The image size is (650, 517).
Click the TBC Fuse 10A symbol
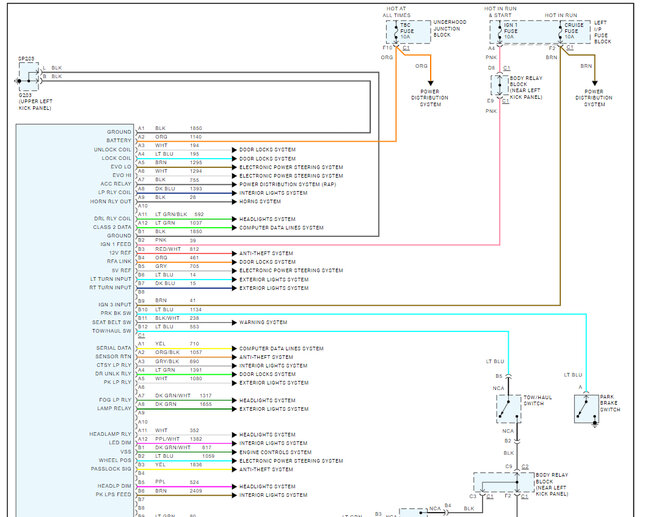[x=399, y=29]
